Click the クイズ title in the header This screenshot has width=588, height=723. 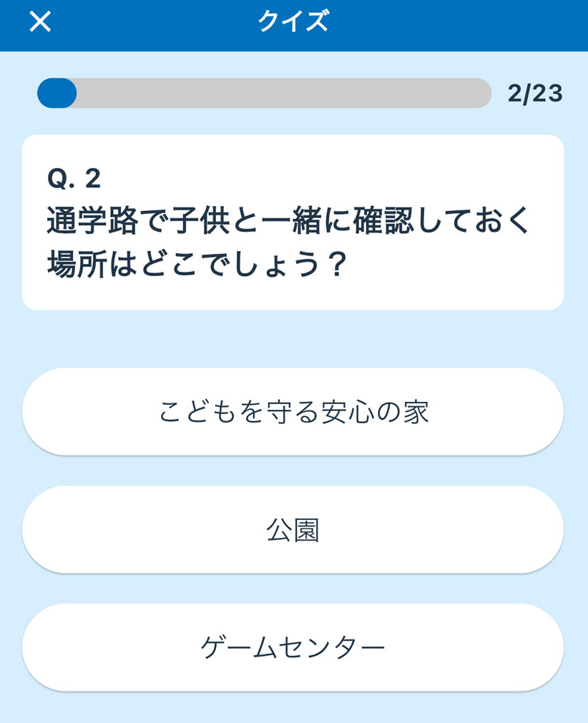pyautogui.click(x=293, y=21)
